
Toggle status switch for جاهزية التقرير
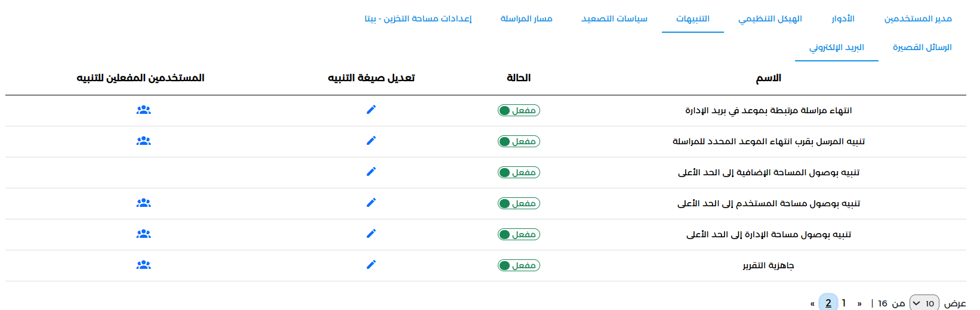(x=519, y=265)
